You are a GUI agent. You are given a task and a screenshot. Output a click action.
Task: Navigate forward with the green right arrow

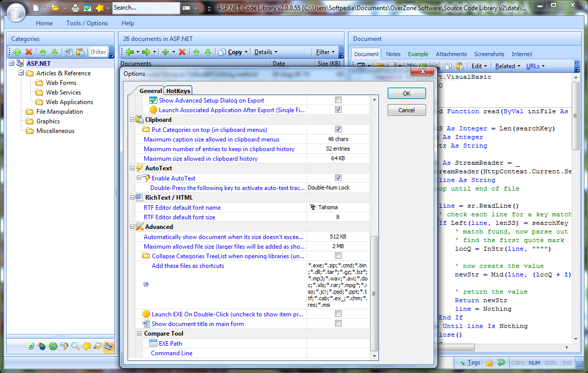(146, 52)
